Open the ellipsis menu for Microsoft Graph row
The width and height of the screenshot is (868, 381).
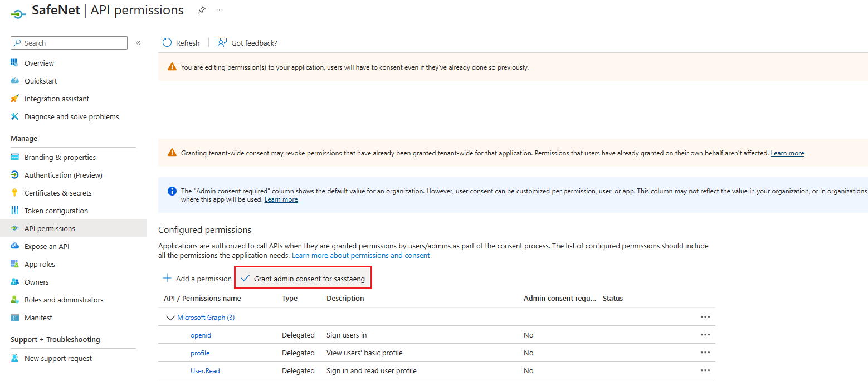pyautogui.click(x=705, y=317)
